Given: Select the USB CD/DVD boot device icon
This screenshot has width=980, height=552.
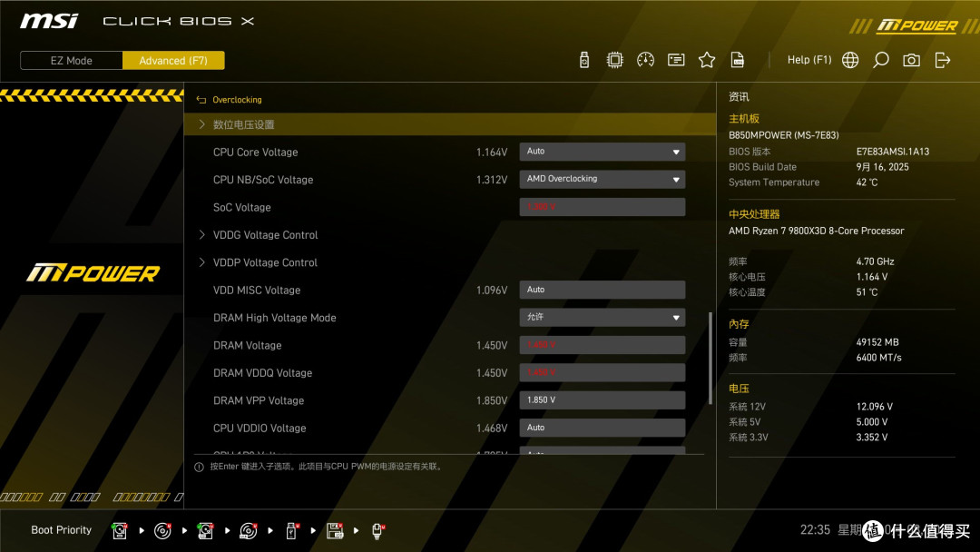Looking at the screenshot, I should point(248,531).
